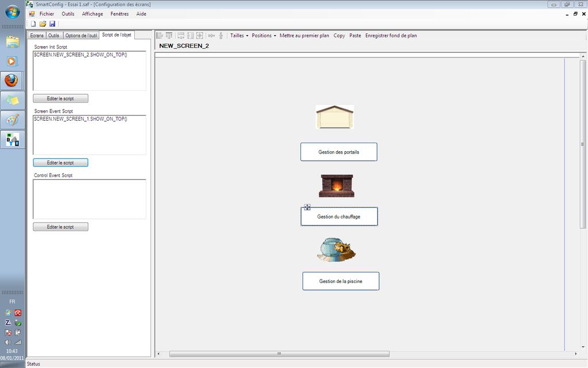The image size is (588, 368).
Task: Open Windows Start menu orb
Action: coord(12,11)
